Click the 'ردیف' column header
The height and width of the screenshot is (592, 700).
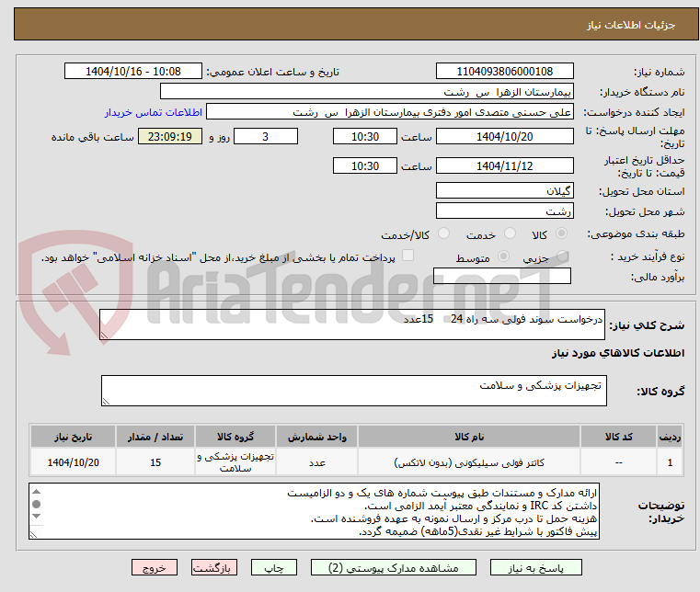pos(670,437)
